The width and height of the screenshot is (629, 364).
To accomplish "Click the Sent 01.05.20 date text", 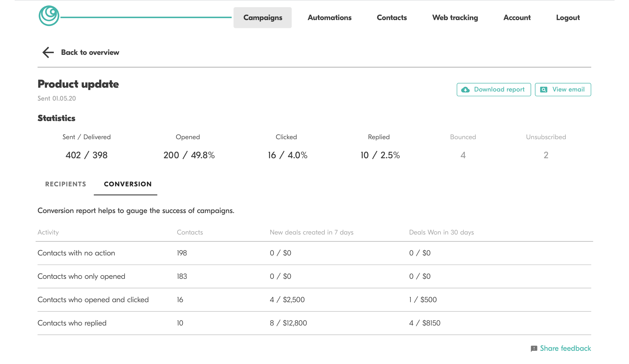I will pos(57,98).
